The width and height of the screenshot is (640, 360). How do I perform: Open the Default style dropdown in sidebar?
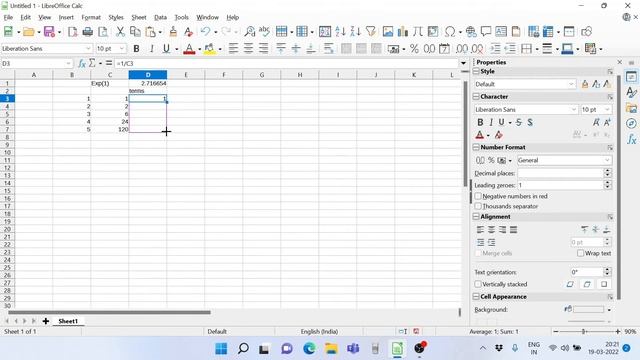coord(571,84)
